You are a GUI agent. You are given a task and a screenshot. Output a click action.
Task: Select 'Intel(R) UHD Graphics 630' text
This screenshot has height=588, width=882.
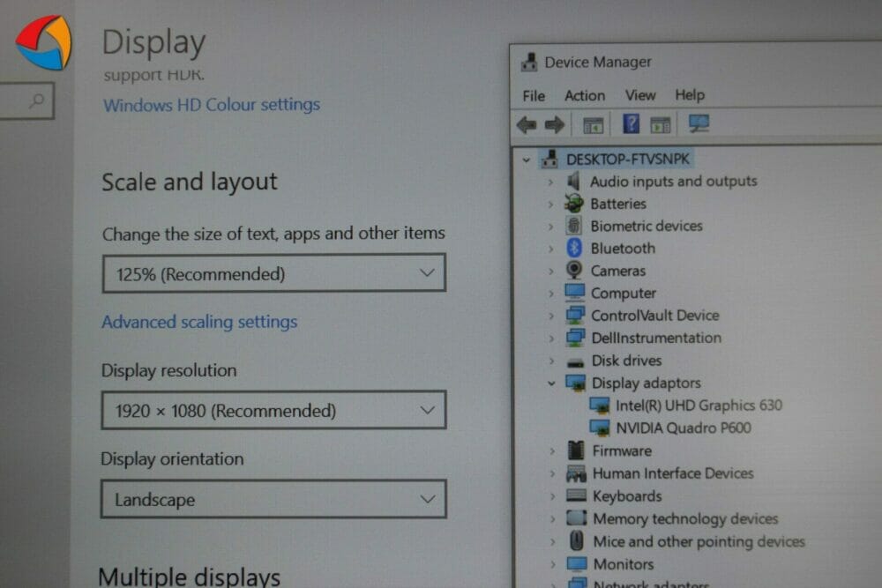coord(699,406)
